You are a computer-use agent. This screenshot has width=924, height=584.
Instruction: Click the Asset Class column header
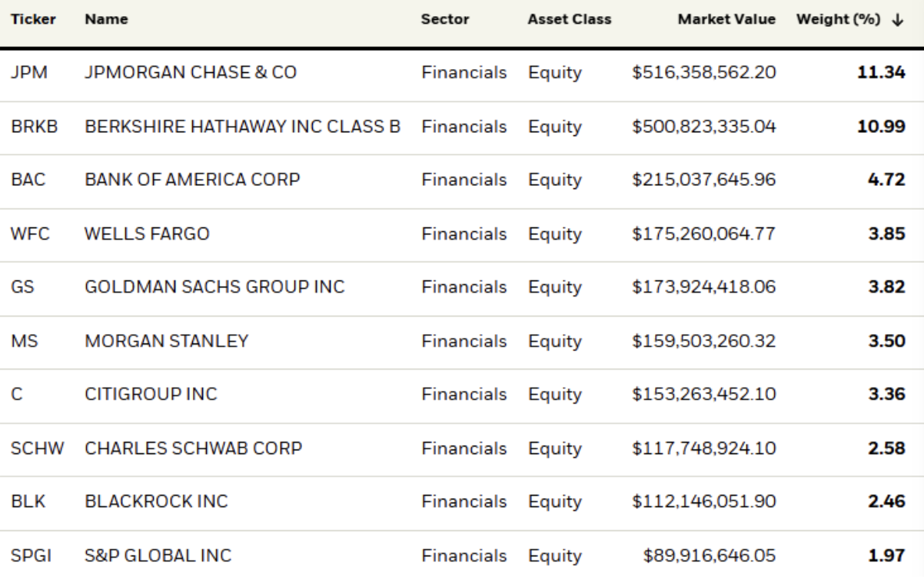pyautogui.click(x=569, y=21)
